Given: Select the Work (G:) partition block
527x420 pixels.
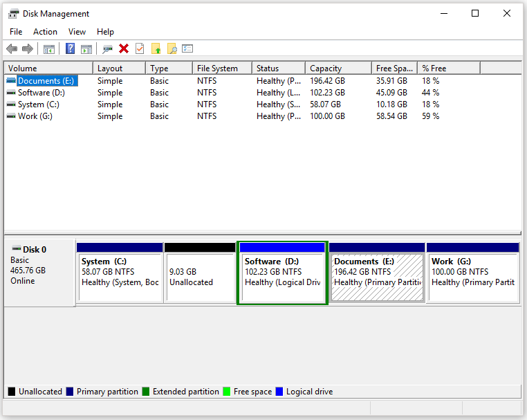Looking at the screenshot, I should (473, 273).
